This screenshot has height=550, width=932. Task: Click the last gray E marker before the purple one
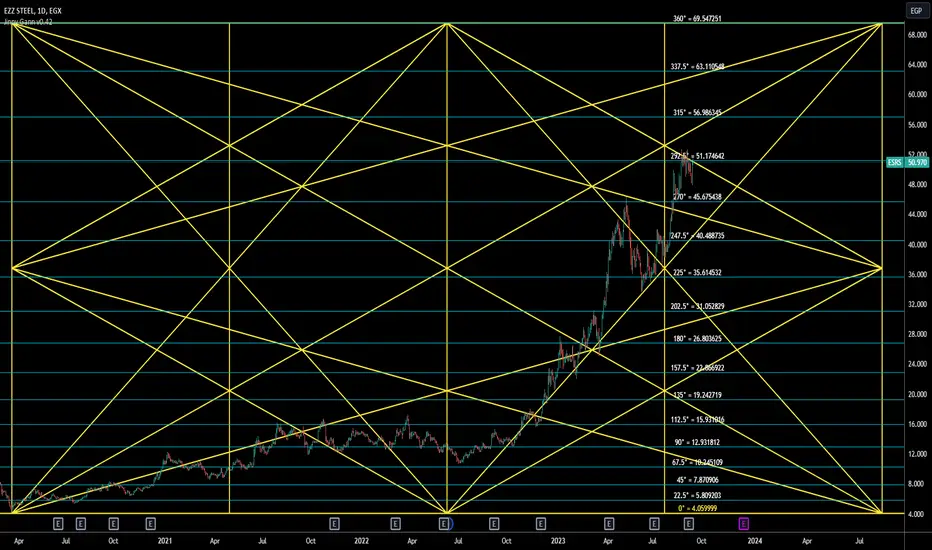688,524
